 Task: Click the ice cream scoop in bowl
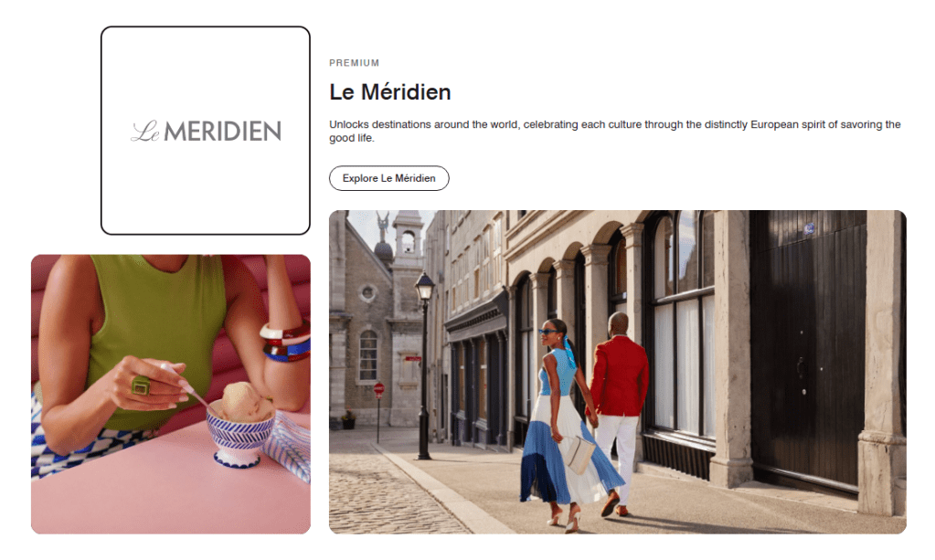coord(243,401)
